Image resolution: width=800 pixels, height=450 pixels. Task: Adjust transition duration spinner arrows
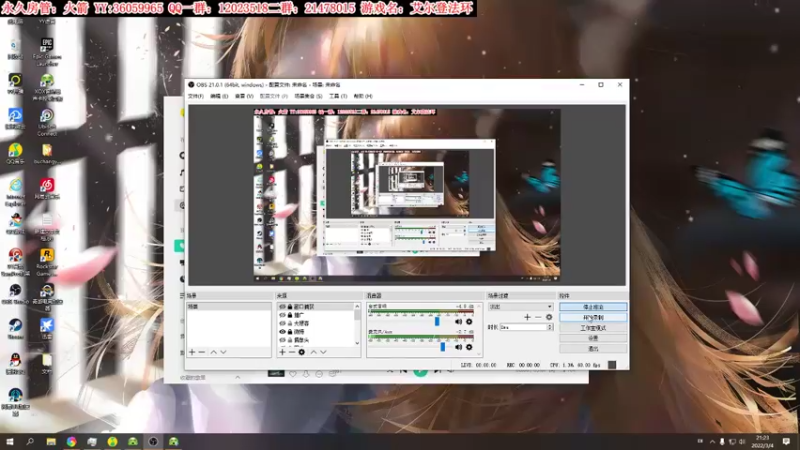pyautogui.click(x=549, y=327)
